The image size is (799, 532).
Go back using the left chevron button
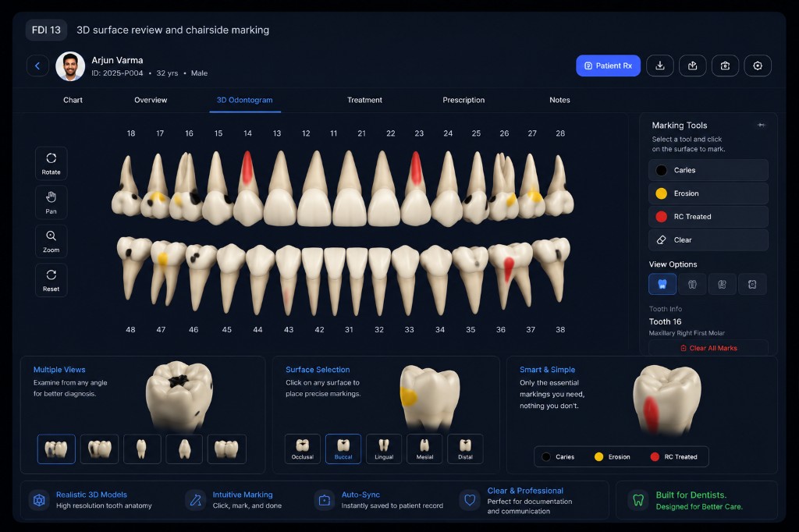pyautogui.click(x=37, y=66)
